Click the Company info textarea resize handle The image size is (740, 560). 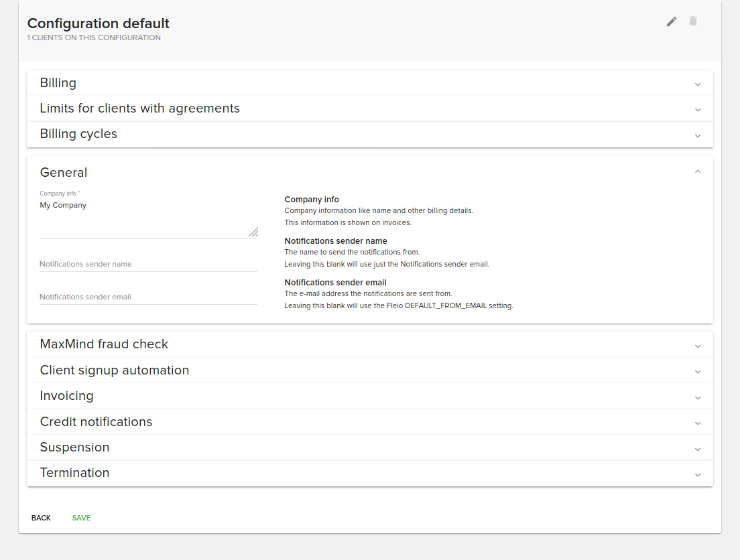pyautogui.click(x=253, y=232)
